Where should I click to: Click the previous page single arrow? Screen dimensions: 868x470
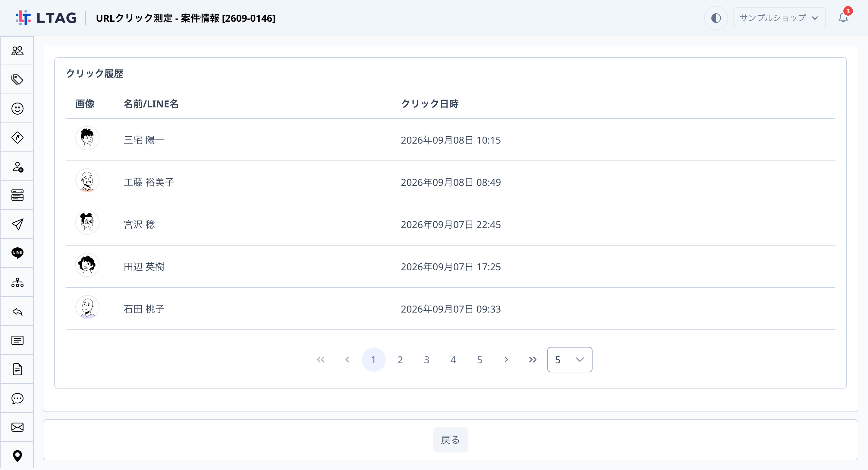pos(347,359)
